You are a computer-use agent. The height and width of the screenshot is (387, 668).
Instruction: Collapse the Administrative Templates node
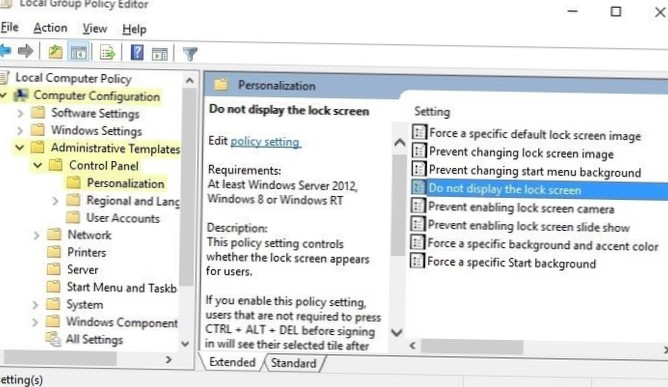pos(19,147)
